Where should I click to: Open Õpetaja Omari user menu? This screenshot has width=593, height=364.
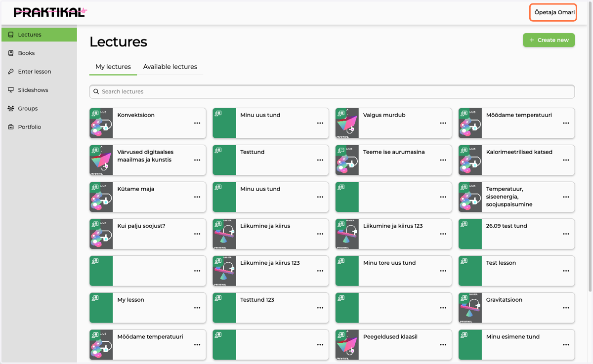click(553, 12)
